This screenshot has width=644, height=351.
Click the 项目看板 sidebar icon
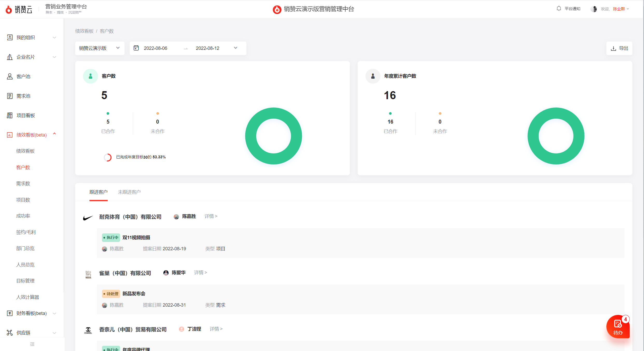coord(10,115)
